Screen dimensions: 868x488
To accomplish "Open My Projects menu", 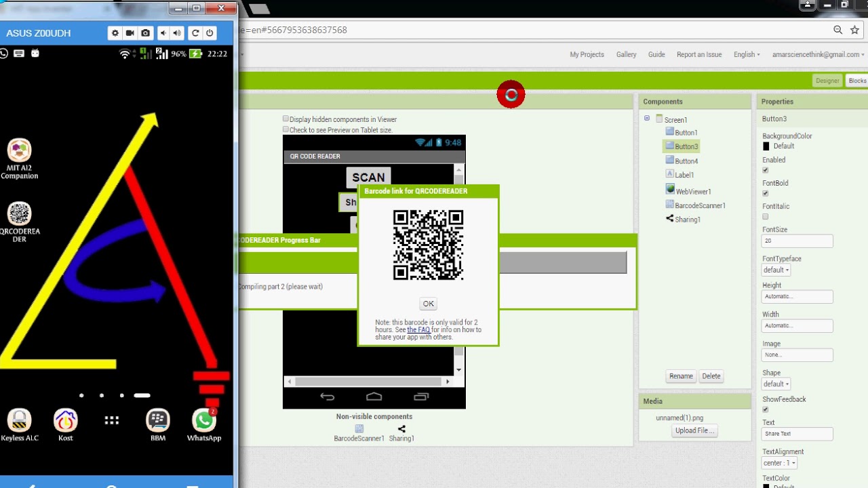I will point(587,54).
